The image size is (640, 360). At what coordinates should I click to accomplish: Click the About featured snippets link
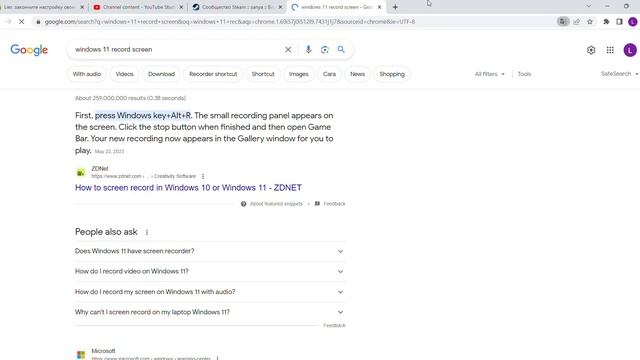tap(276, 204)
